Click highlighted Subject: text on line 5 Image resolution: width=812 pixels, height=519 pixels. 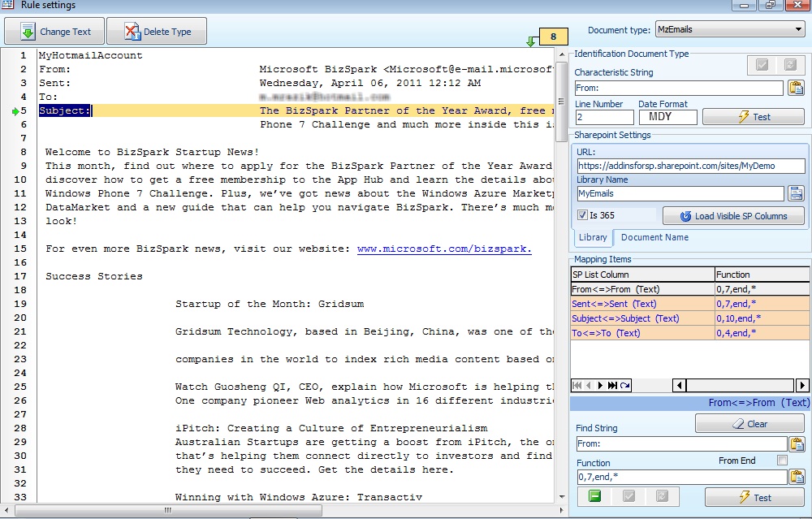[65, 110]
